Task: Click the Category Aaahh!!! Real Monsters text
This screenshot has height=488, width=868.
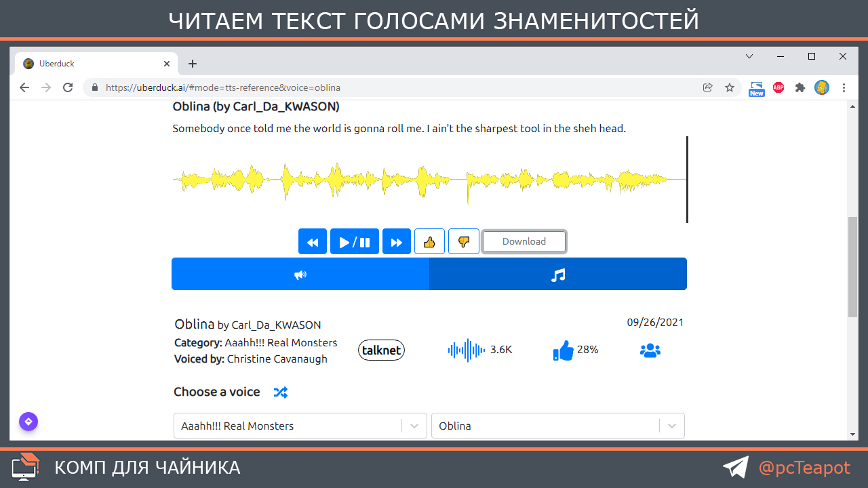Action: [x=256, y=342]
